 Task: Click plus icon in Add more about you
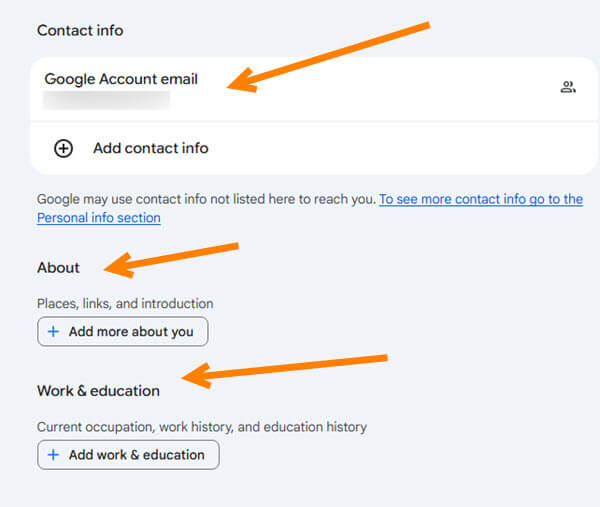[54, 331]
